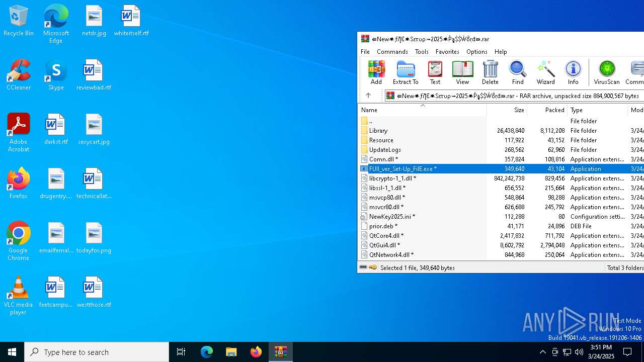This screenshot has height=362, width=644.
Task: Click the drive icon in WinRAR status bar
Action: pos(363,267)
